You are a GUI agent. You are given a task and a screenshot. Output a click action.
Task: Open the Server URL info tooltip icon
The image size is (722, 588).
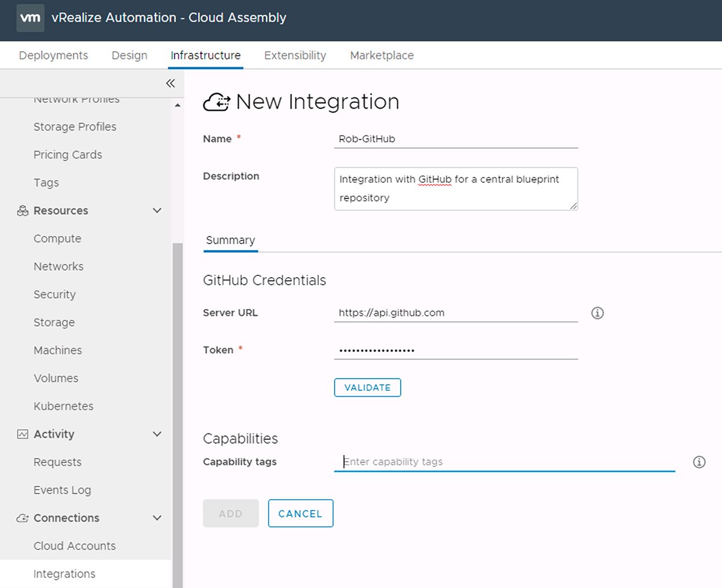click(x=597, y=313)
